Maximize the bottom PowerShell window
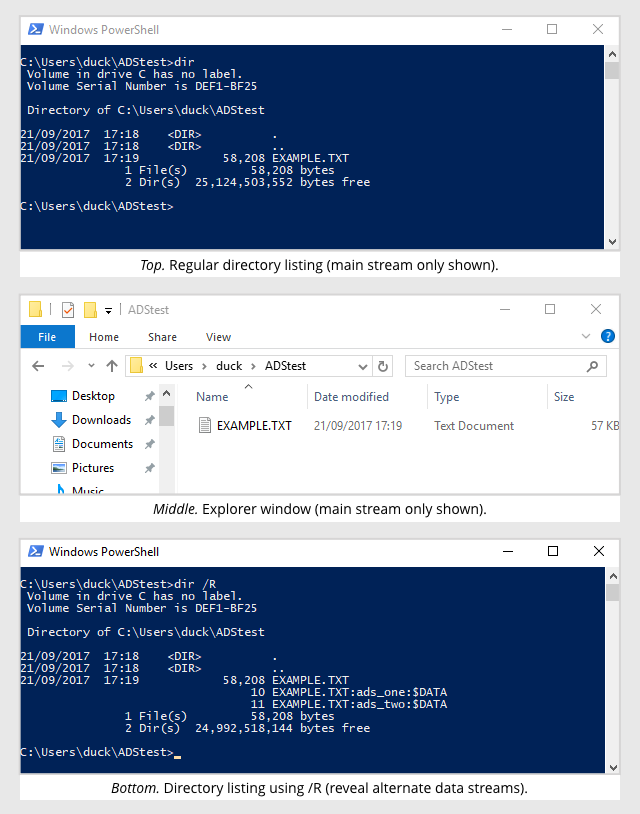640x814 pixels. [553, 551]
